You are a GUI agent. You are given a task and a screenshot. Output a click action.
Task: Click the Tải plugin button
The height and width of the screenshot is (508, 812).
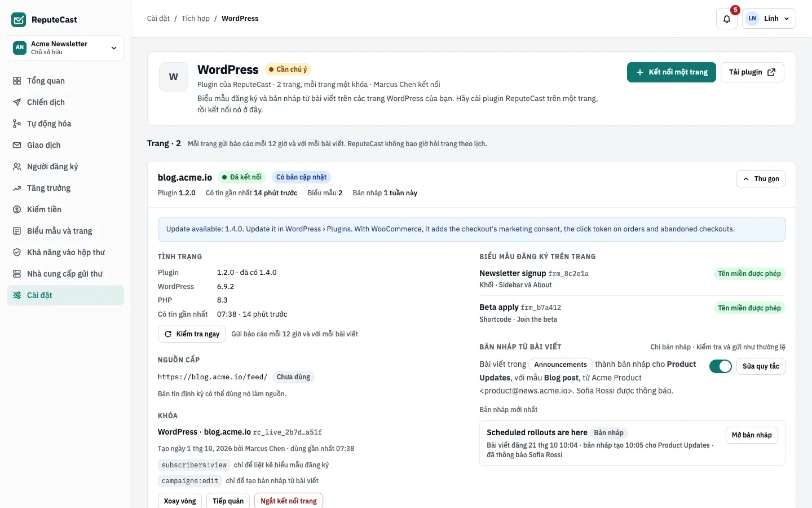[752, 72]
